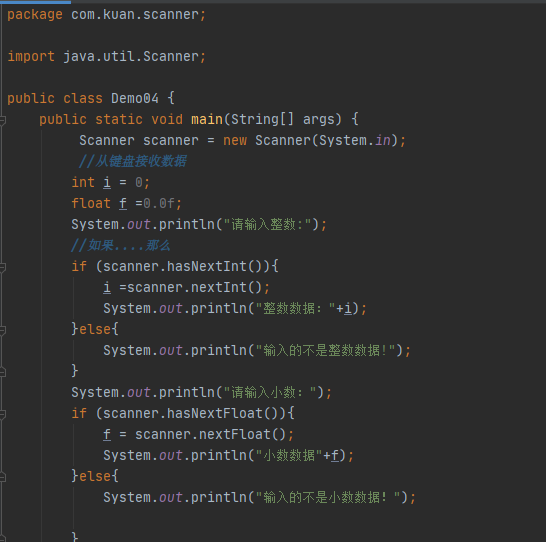Image resolution: width=546 pixels, height=542 pixels.
Task: Click the string "输入的不是整数数据!"
Action: [325, 350]
